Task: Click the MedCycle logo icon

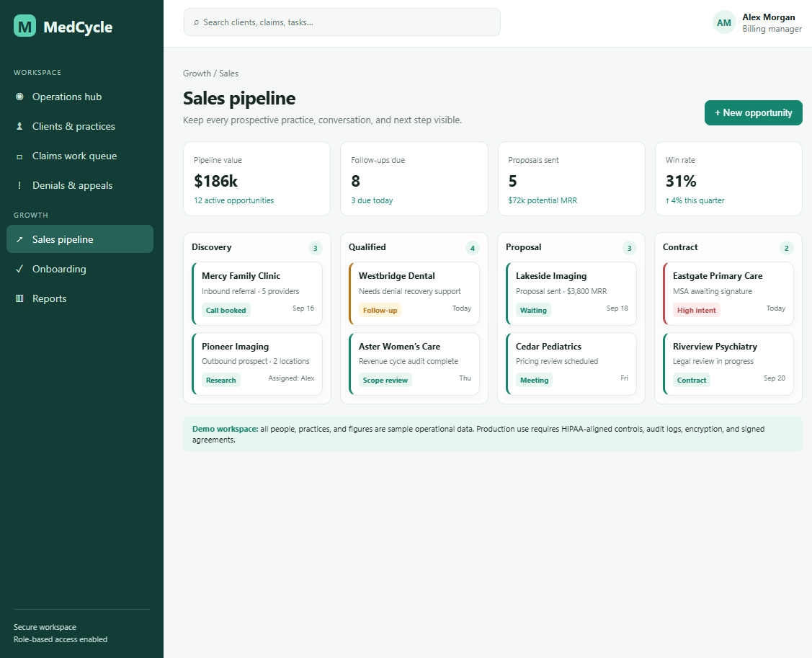Action: coord(24,26)
